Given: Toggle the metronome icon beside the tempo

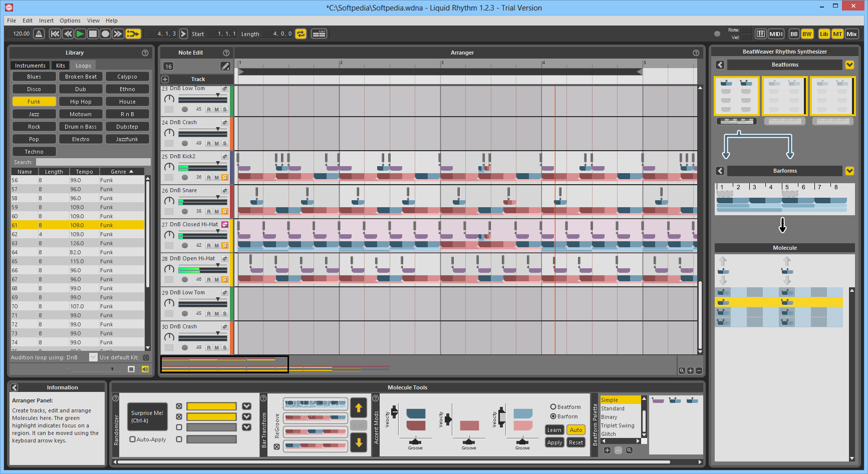Looking at the screenshot, I should click(39, 34).
